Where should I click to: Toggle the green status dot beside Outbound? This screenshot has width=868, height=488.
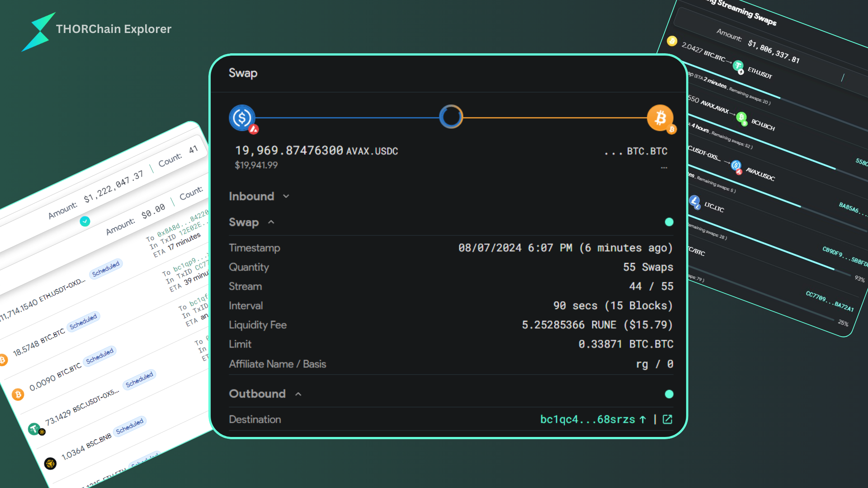point(669,394)
